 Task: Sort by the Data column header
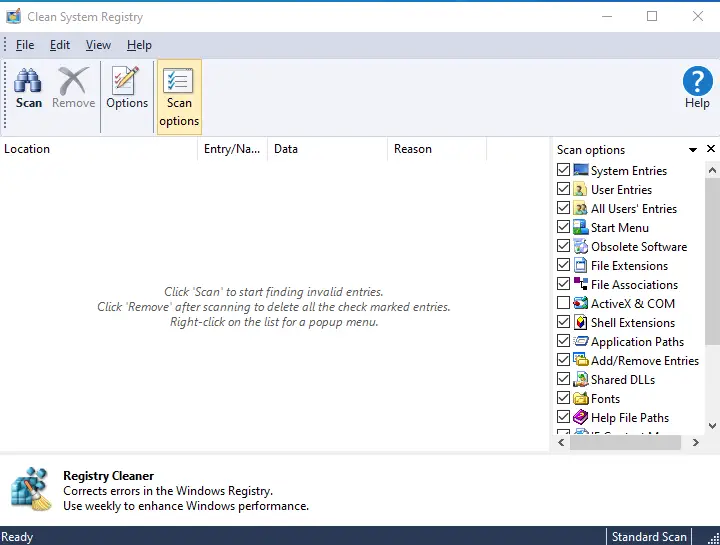[327, 149]
